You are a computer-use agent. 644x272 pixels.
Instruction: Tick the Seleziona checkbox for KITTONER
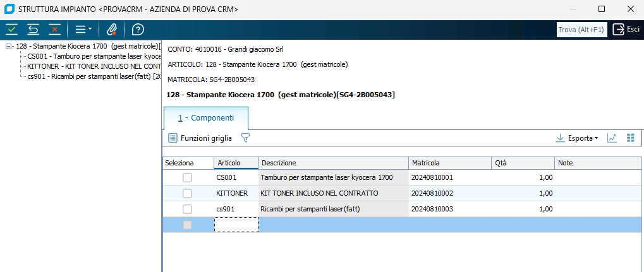[x=188, y=193]
